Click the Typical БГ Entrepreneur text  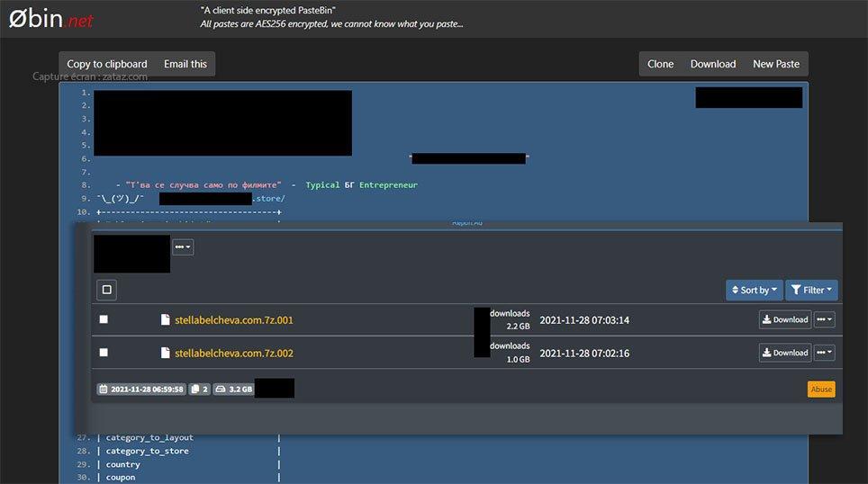tap(361, 185)
